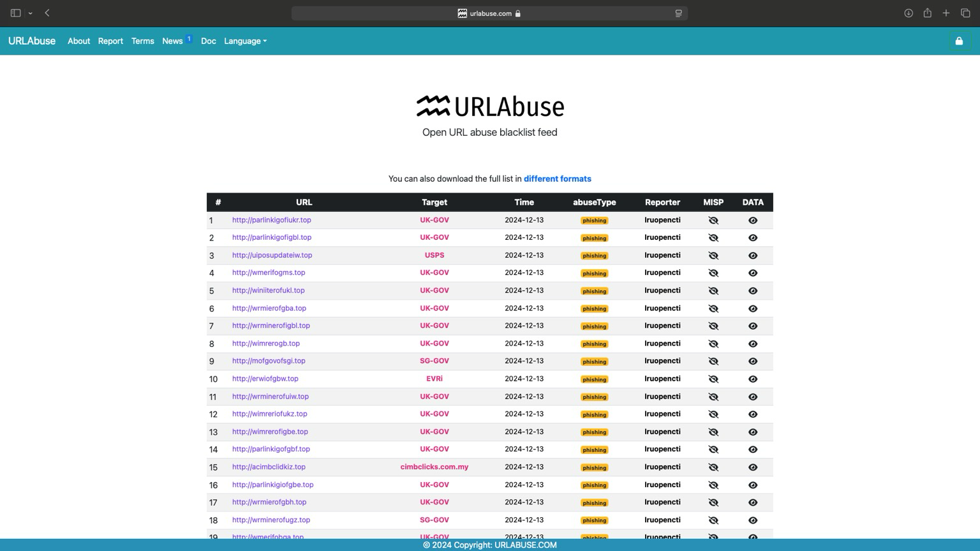Viewport: 980px width, 551px height.
Task: Click MISP icon in row 12
Action: [713, 415]
